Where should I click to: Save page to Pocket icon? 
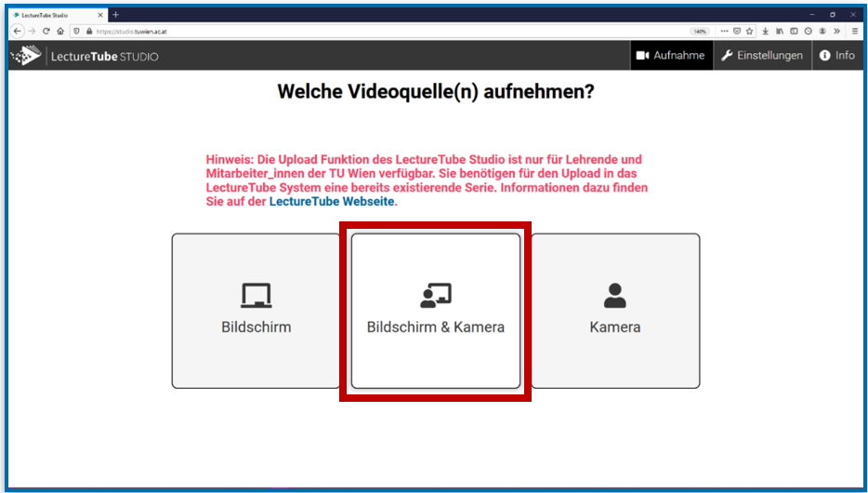737,32
